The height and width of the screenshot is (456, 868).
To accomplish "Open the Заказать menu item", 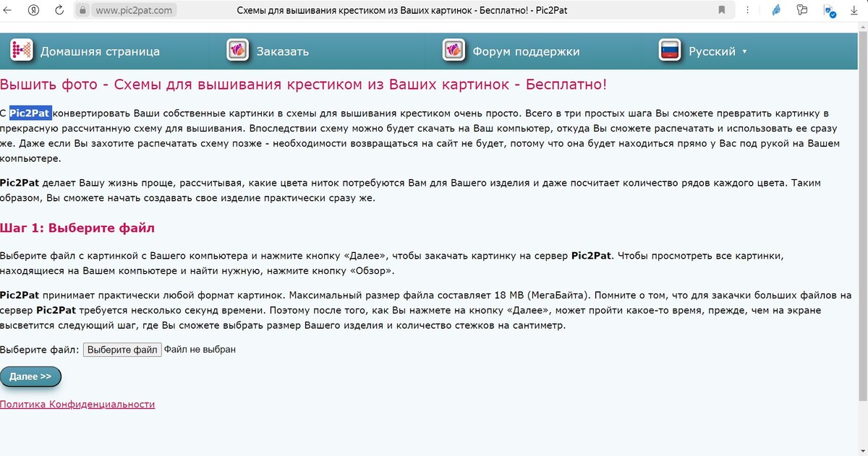I will (283, 51).
